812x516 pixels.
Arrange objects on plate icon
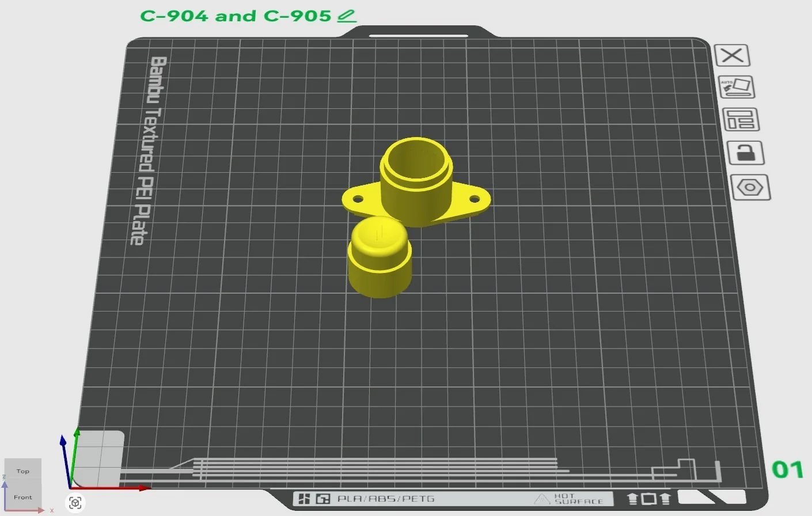(741, 120)
